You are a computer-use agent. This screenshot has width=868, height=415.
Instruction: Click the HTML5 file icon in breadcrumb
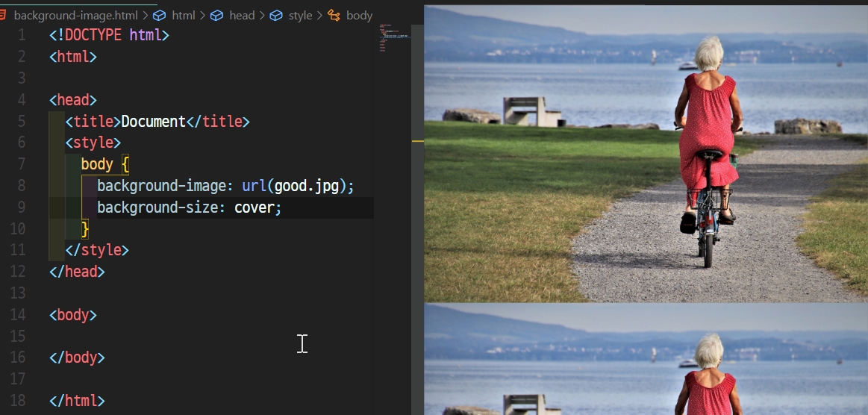(x=3, y=15)
